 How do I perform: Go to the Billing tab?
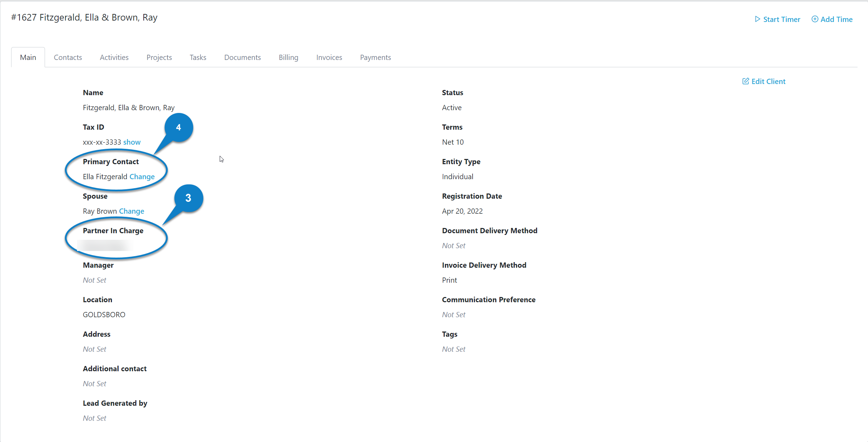pos(288,57)
